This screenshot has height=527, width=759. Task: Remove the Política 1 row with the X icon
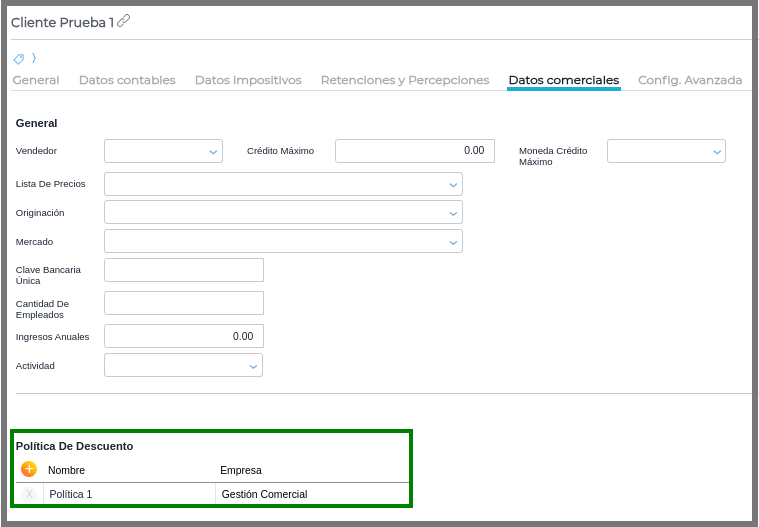coord(29,494)
